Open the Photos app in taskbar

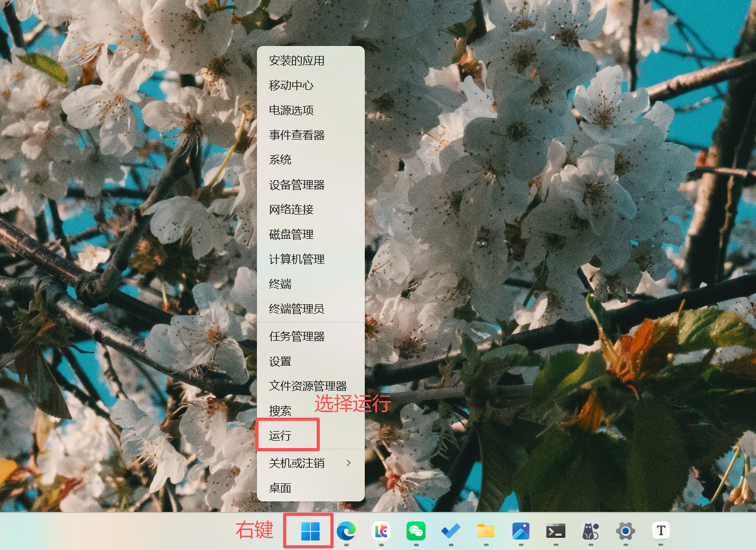521,530
